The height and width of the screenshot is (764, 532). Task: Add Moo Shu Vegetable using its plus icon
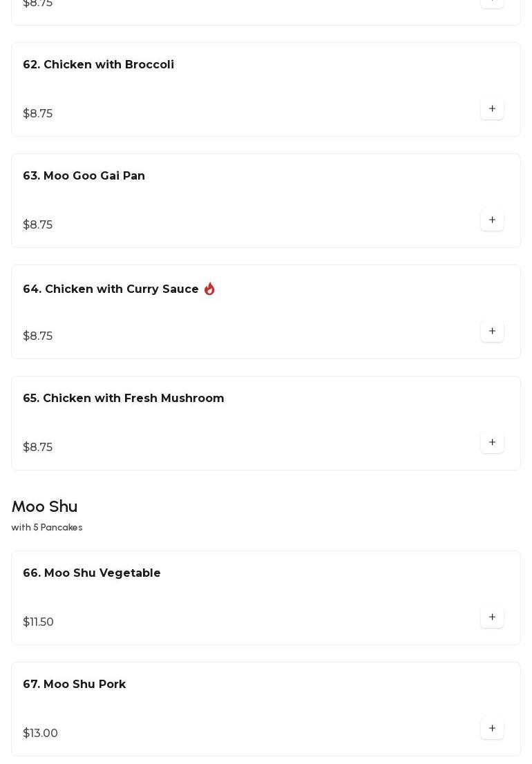pyautogui.click(x=492, y=617)
